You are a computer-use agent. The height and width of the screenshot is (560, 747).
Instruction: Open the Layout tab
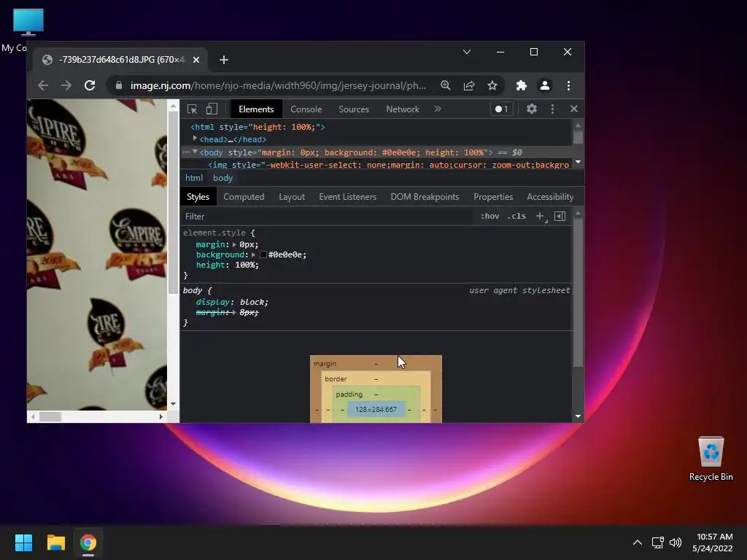(292, 197)
